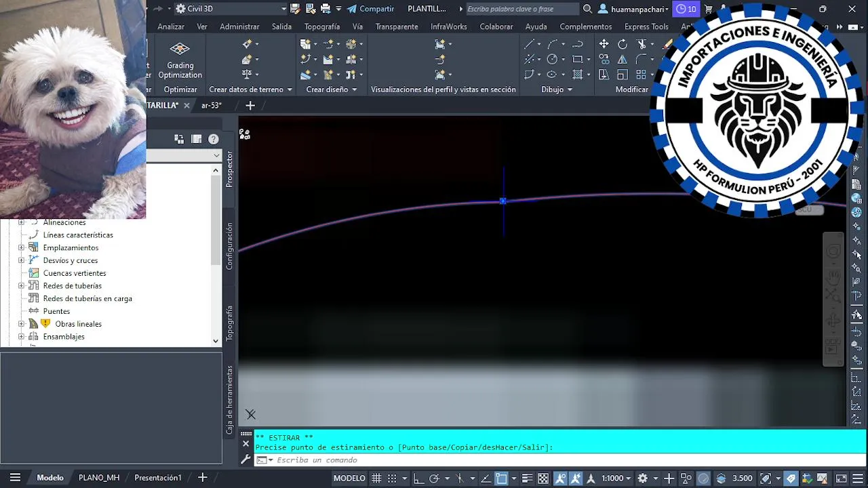The width and height of the screenshot is (868, 488).
Task: Click the Grading Optimization tool
Action: (180, 60)
